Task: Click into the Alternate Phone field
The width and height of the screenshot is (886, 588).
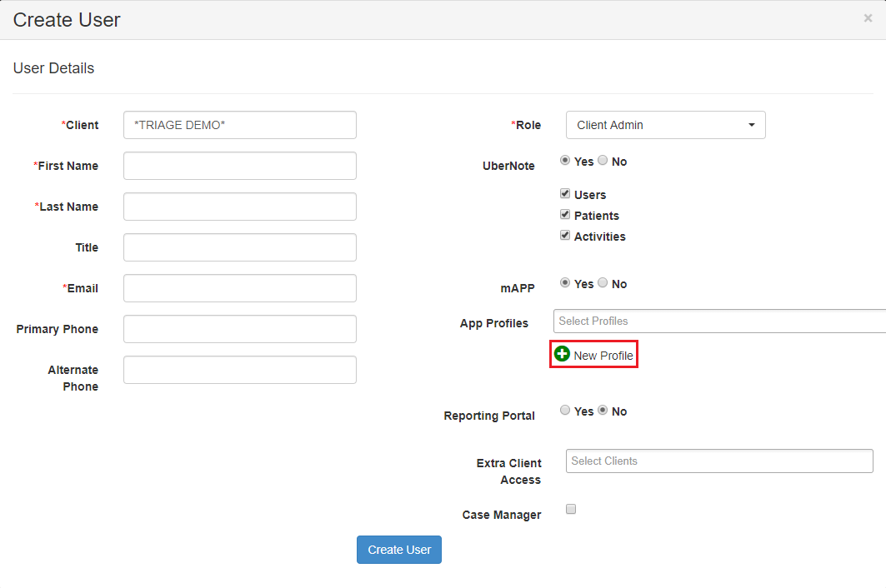Action: tap(240, 370)
